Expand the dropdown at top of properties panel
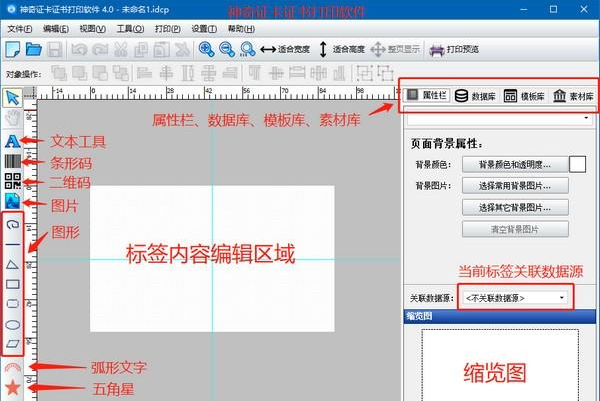Image resolution: width=600 pixels, height=401 pixels. pyautogui.click(x=499, y=119)
